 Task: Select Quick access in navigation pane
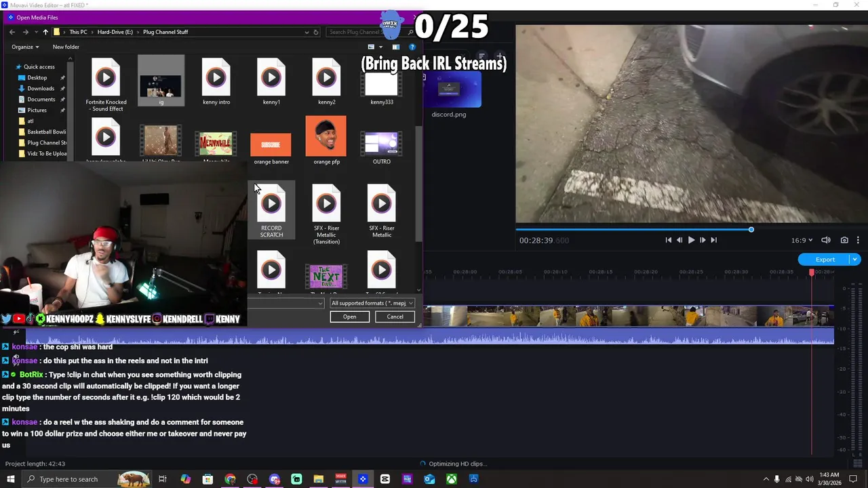(x=39, y=66)
